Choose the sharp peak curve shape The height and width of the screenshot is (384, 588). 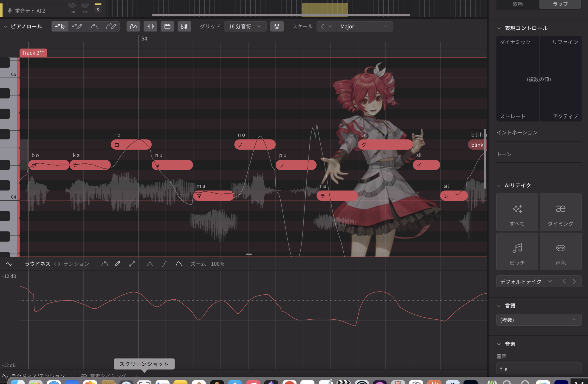150,264
